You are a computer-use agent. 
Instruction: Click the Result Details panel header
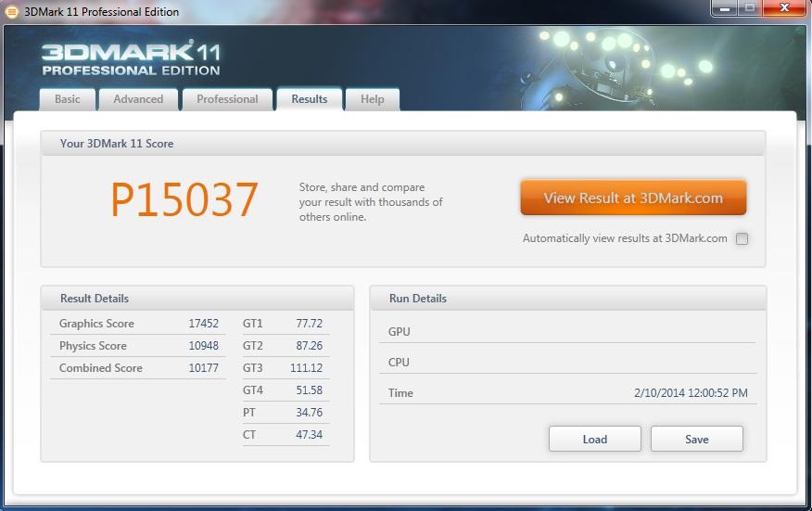pos(197,298)
